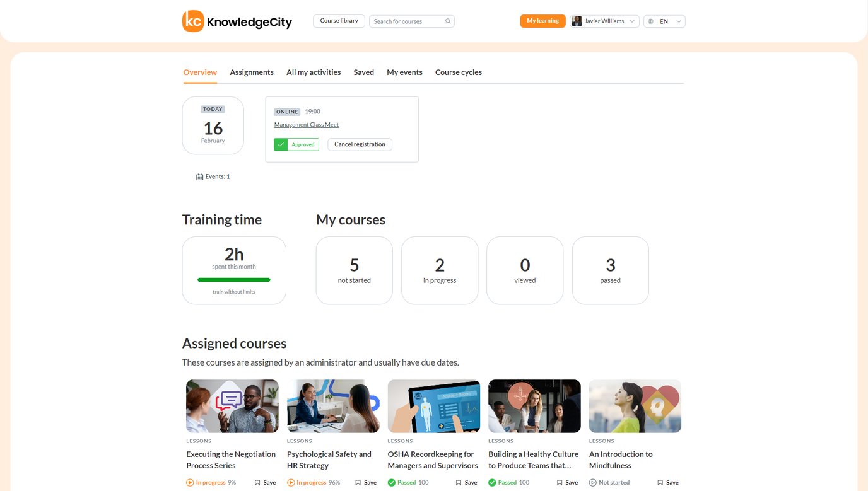868x491 pixels.
Task: Click the Not started play icon for Mindfulness
Action: pos(592,482)
